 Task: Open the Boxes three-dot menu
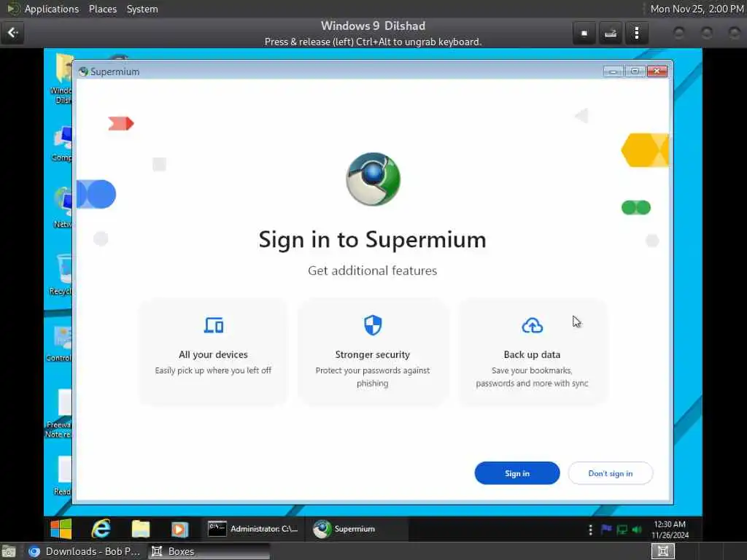(x=637, y=34)
